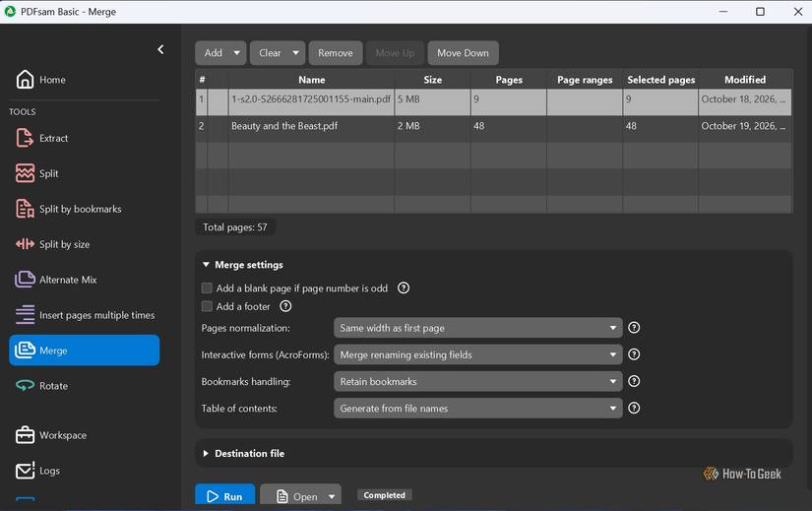Sort table by Pages column header
Image resolution: width=812 pixels, height=511 pixels.
pos(509,80)
